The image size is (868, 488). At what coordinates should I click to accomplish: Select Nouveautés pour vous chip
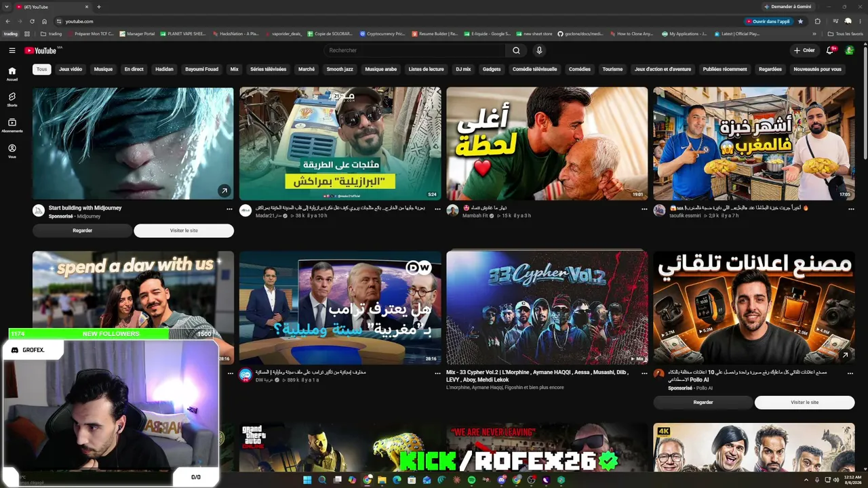(817, 69)
